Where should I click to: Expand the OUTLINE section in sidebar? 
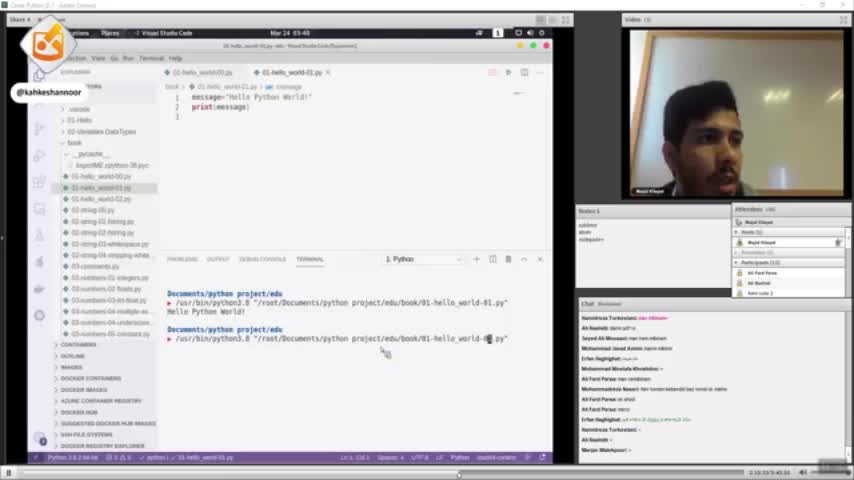72,356
